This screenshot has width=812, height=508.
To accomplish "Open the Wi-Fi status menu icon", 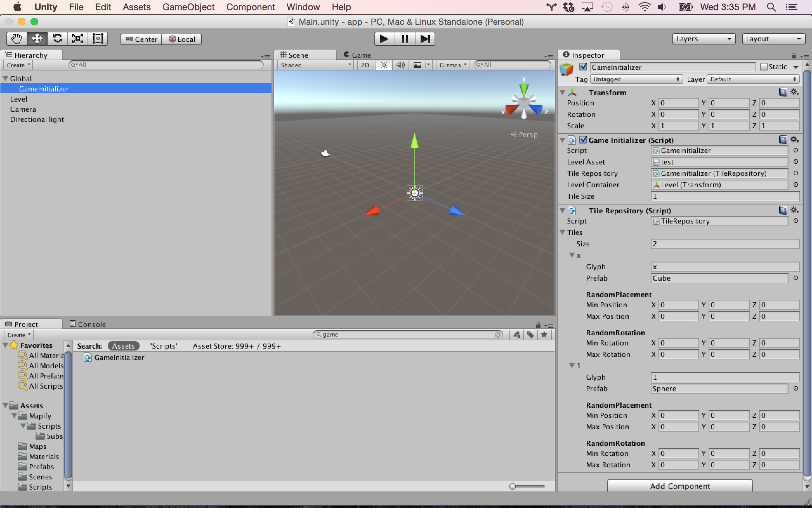I will (644, 7).
